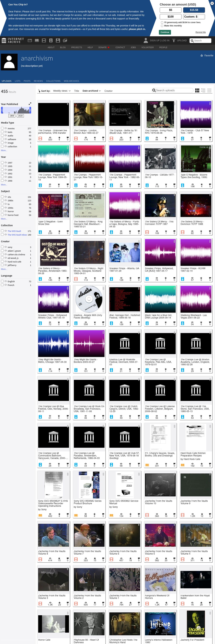Open the COLLECTIONS tab

[53, 81]
